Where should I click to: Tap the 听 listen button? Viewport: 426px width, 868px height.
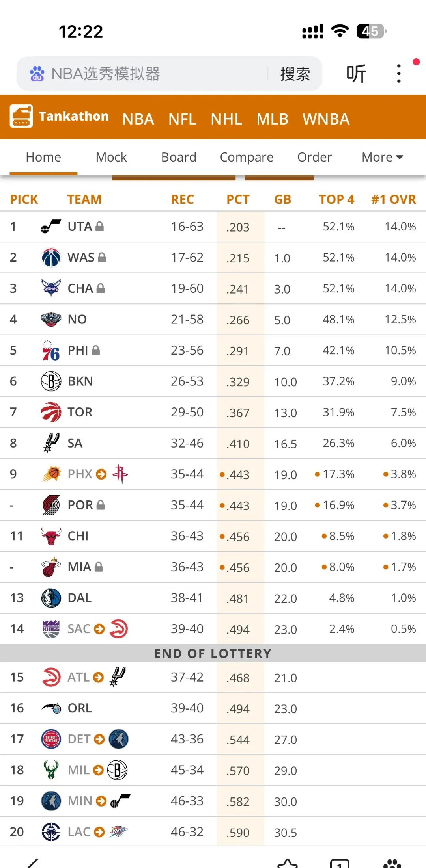click(x=356, y=74)
